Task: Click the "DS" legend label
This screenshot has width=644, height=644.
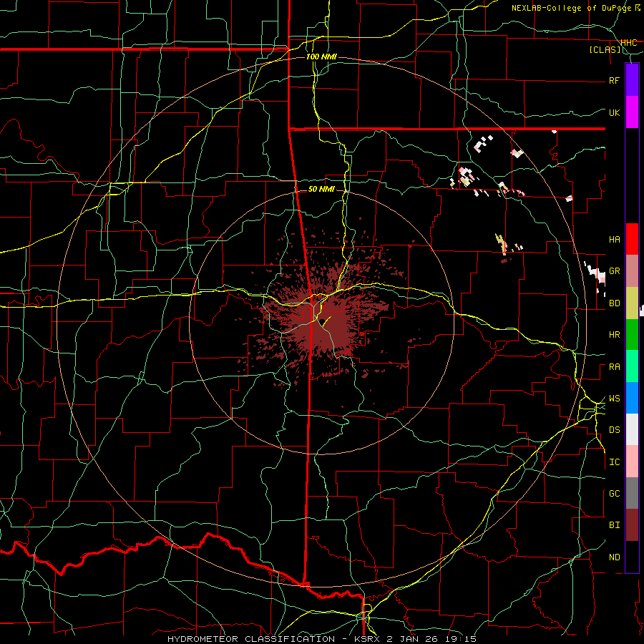Action: point(614,430)
